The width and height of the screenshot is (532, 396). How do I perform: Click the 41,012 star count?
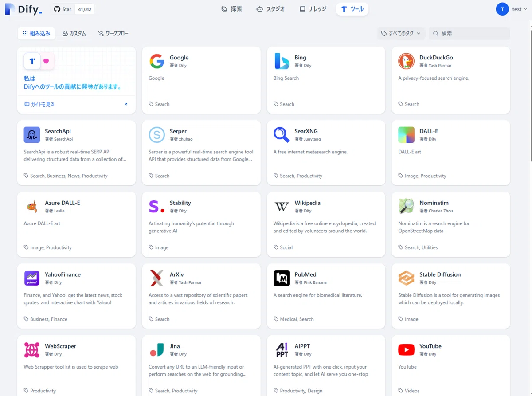click(x=85, y=9)
